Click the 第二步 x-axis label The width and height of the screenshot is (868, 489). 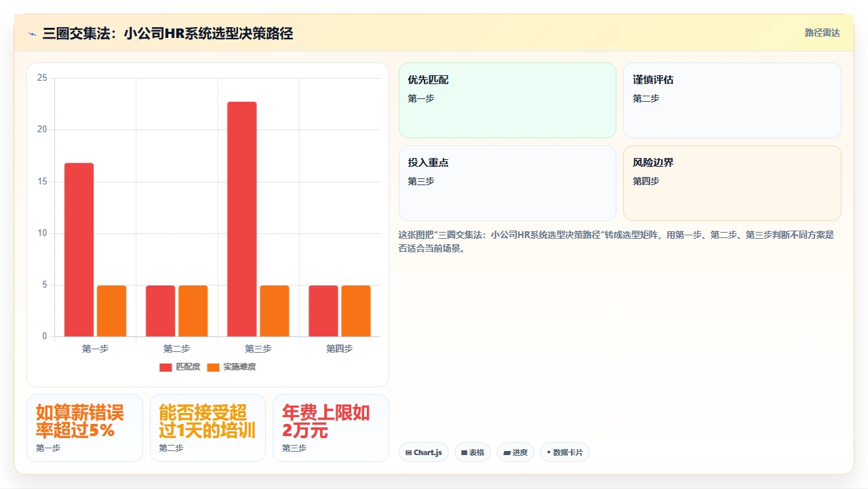[x=176, y=349]
